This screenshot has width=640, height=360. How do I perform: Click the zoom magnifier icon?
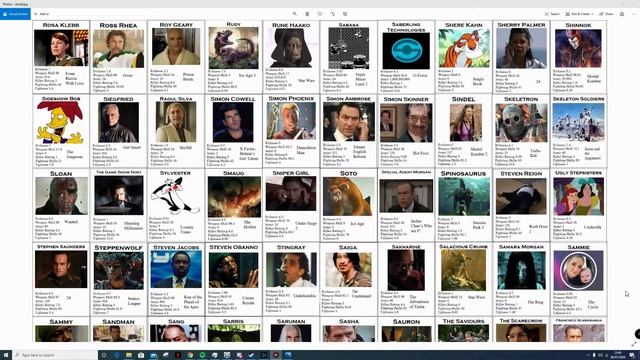click(x=295, y=14)
